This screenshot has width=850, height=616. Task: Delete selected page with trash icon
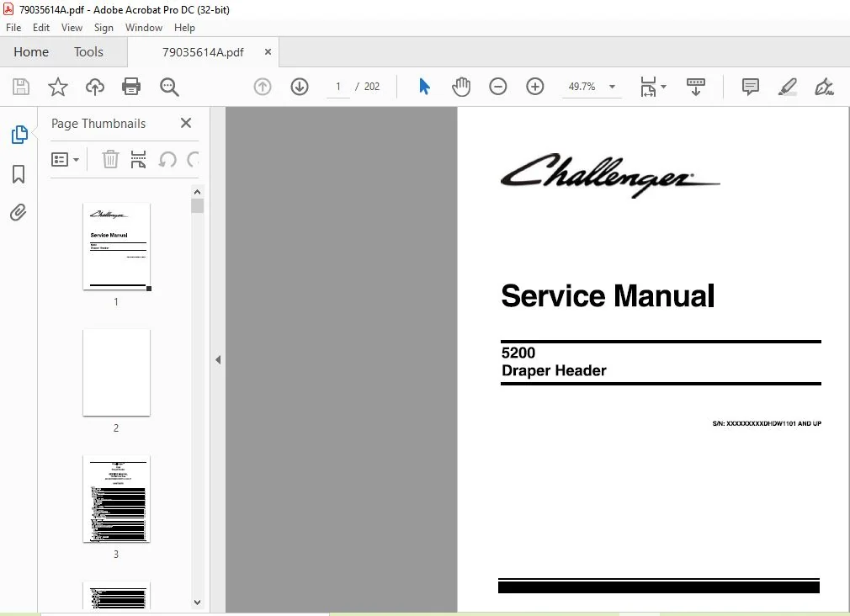tap(110, 159)
